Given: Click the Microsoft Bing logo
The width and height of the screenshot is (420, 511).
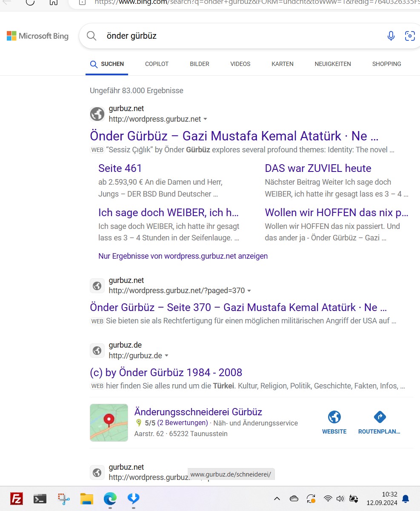Looking at the screenshot, I should click(37, 36).
